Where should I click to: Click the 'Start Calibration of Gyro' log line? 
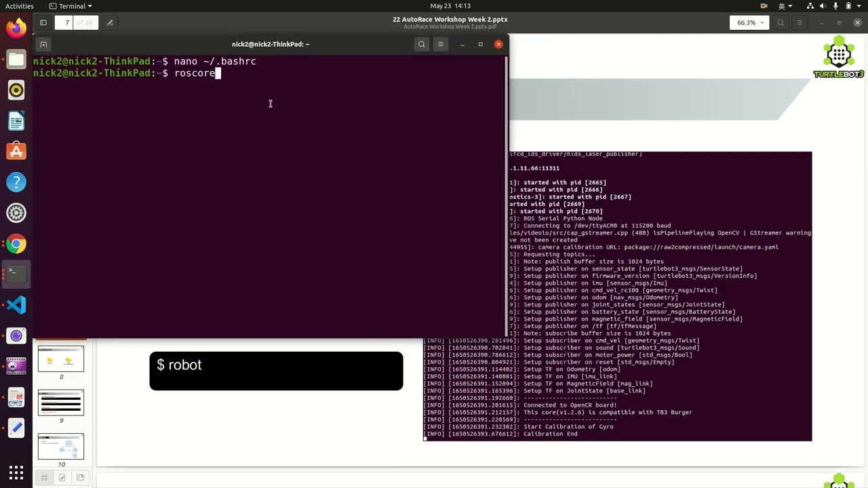pyautogui.click(x=518, y=426)
